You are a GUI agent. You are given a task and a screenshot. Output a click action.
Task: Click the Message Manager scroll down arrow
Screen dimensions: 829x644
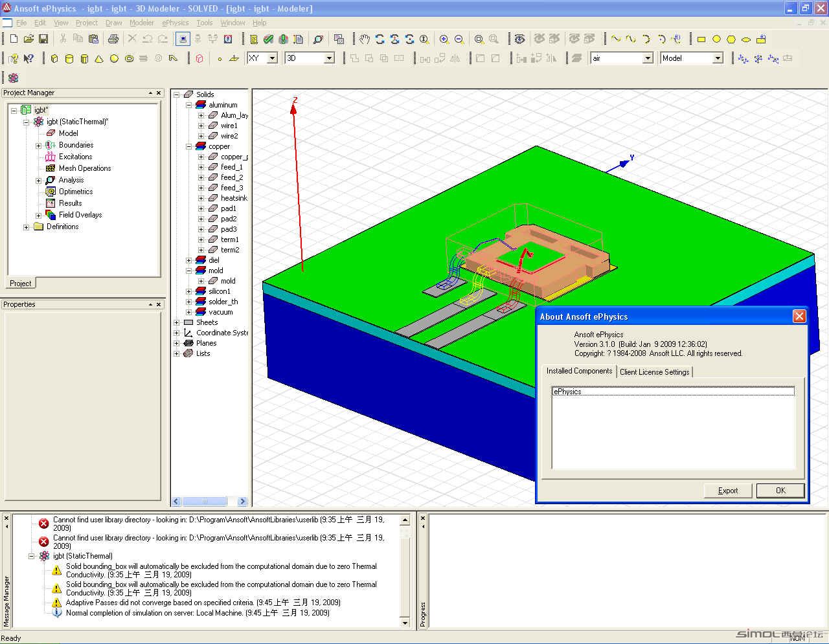tap(405, 623)
